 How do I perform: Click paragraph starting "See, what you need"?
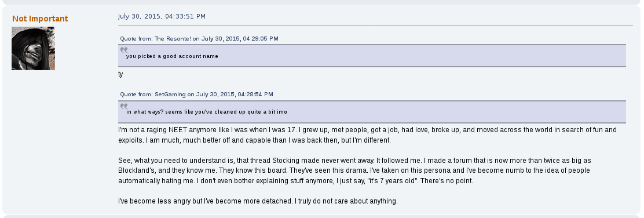[x=354, y=170]
